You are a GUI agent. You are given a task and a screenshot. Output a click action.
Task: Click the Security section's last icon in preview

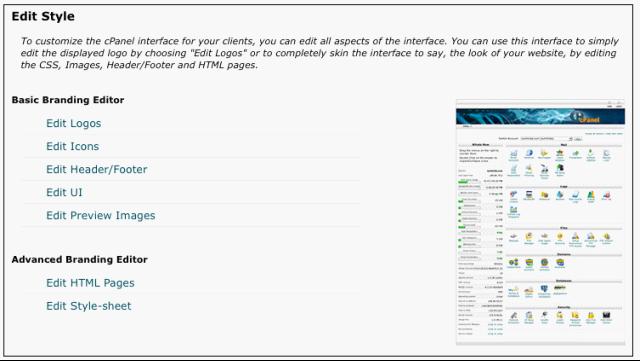607,316
